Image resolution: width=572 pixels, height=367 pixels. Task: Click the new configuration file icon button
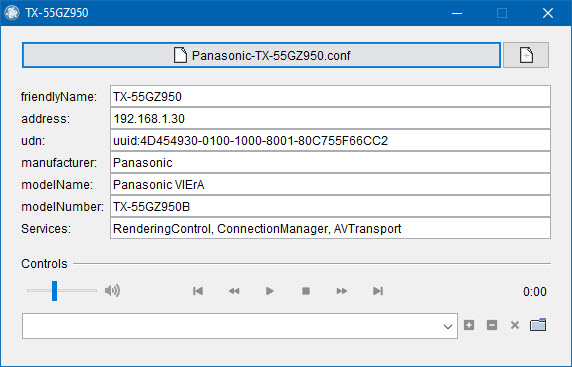[526, 55]
